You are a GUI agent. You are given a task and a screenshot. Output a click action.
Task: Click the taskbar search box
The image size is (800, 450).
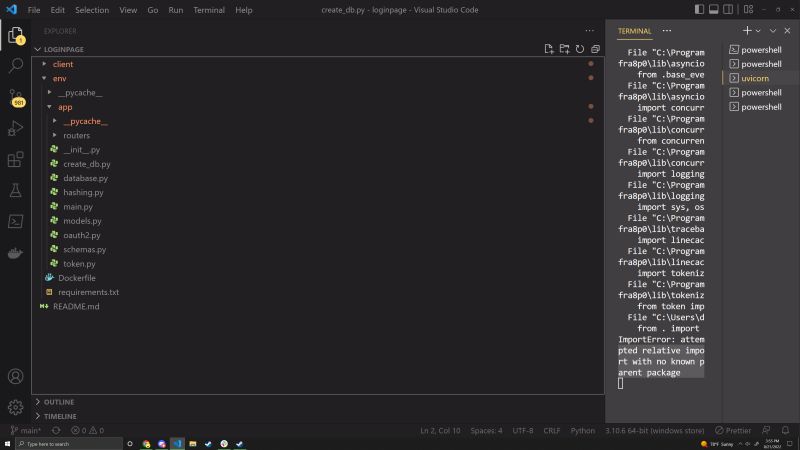(x=69, y=444)
